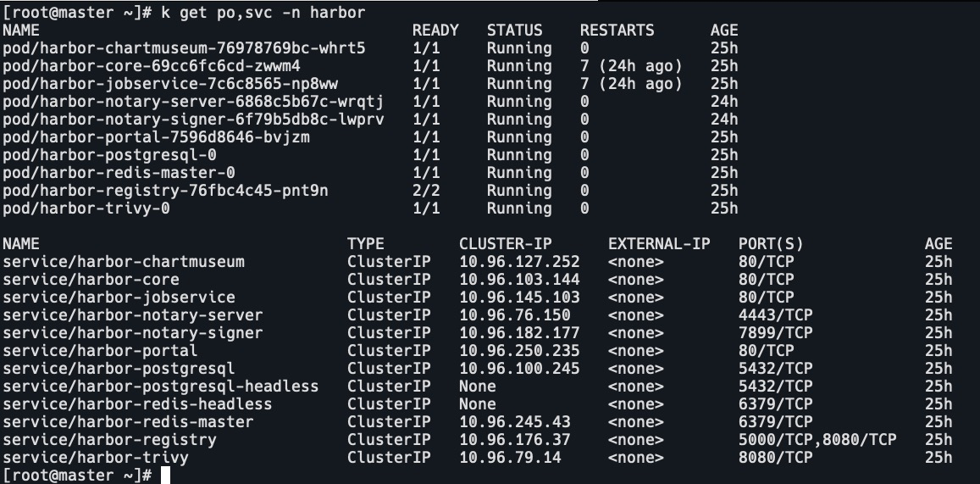Click the harbor-registry pod's 2/2 READY value
Screen dimensions: 980x484
(426, 191)
